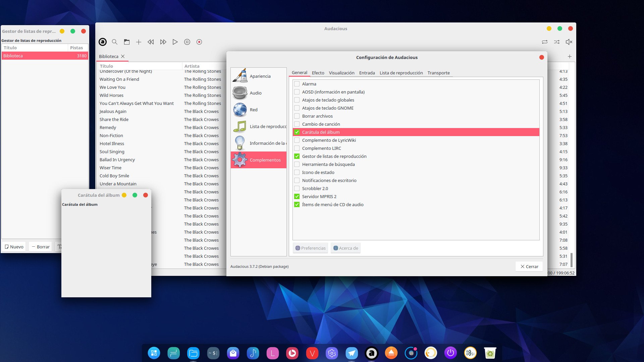The image size is (644, 362).
Task: Open the app launcher in the dock
Action: pos(154,353)
